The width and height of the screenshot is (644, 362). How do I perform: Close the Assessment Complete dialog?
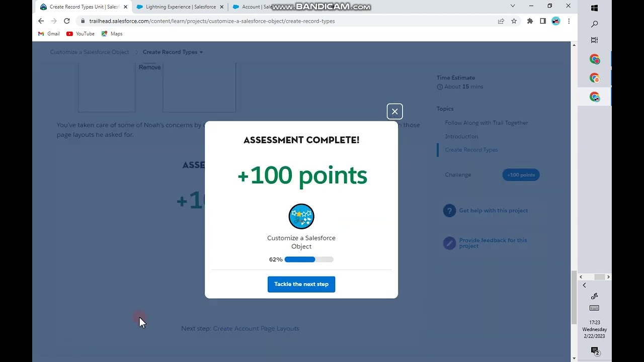(x=394, y=112)
